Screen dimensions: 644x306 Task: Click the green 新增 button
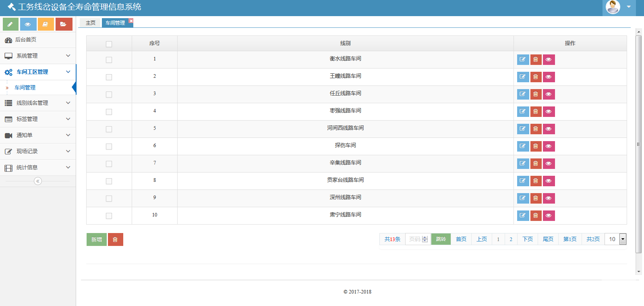[97, 239]
